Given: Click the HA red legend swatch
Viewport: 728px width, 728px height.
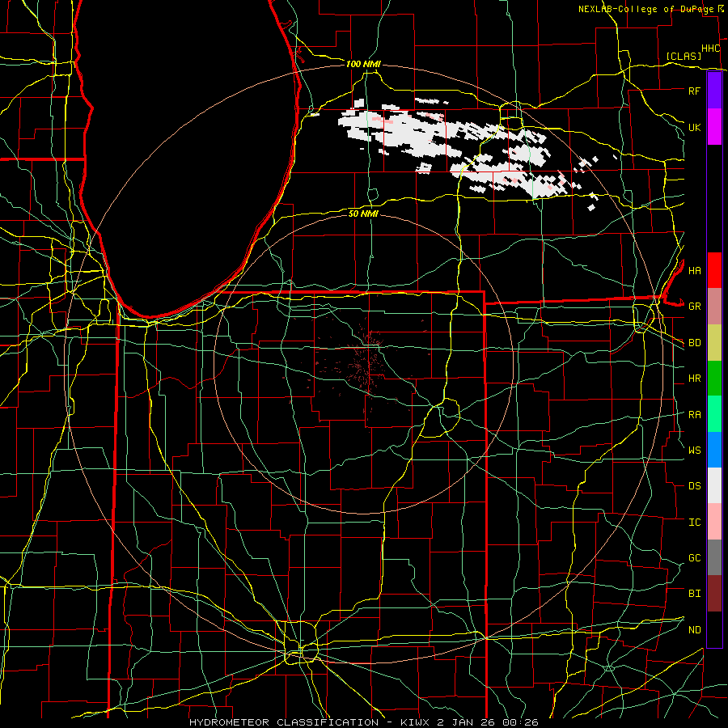Looking at the screenshot, I should click(714, 270).
